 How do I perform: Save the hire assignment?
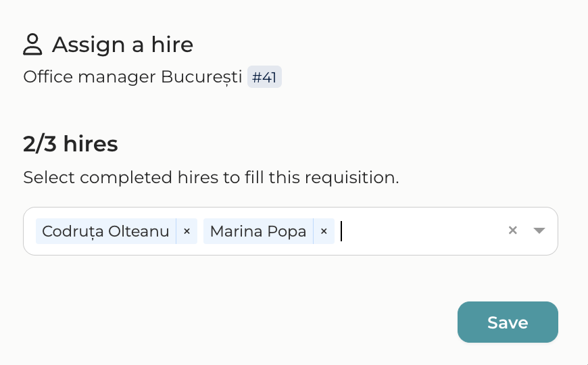pyautogui.click(x=508, y=322)
